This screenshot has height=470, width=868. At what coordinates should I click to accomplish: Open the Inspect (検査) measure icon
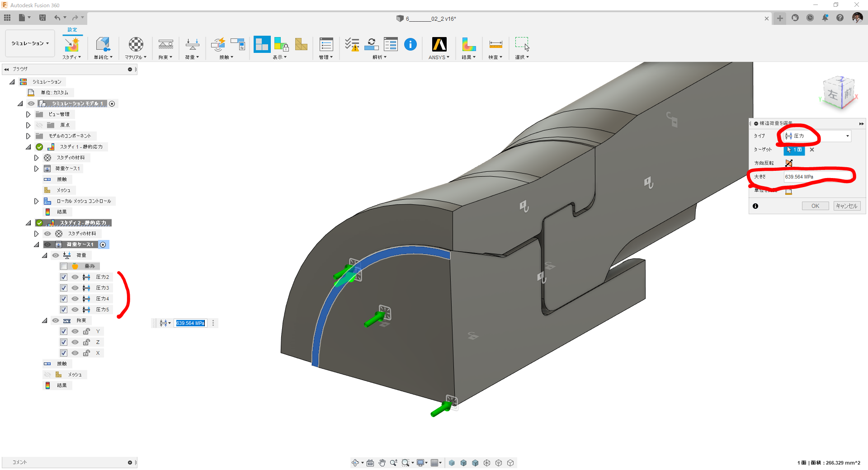click(x=495, y=44)
